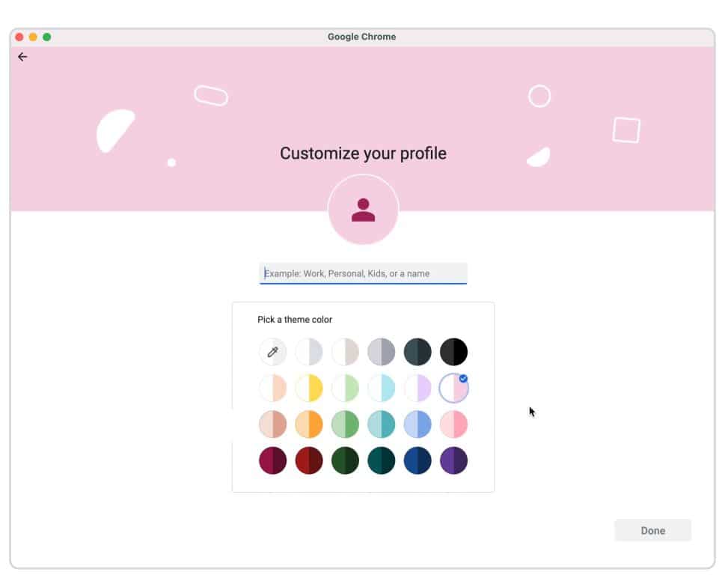This screenshot has width=728, height=587.
Task: Select the dark teal theme color
Action: click(x=381, y=460)
